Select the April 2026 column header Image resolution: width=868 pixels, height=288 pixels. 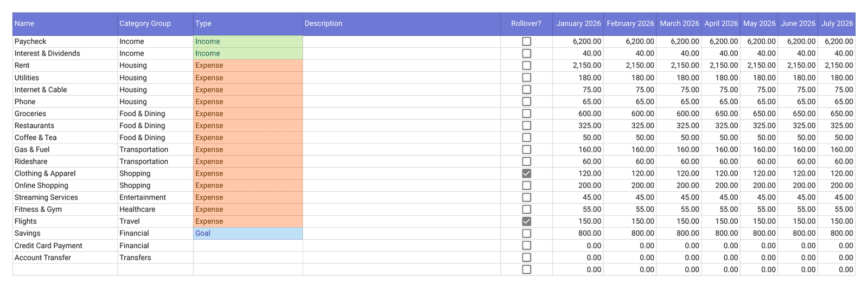pos(721,24)
